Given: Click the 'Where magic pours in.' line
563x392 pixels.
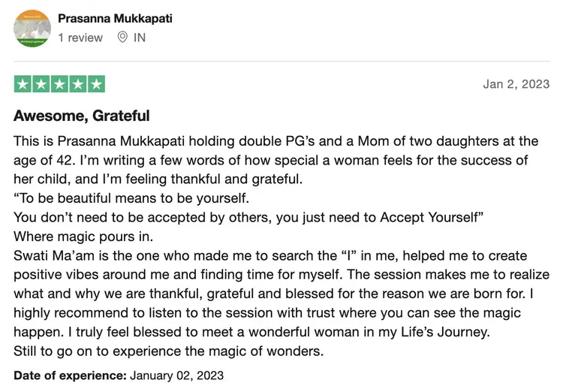Looking at the screenshot, I should [83, 237].
